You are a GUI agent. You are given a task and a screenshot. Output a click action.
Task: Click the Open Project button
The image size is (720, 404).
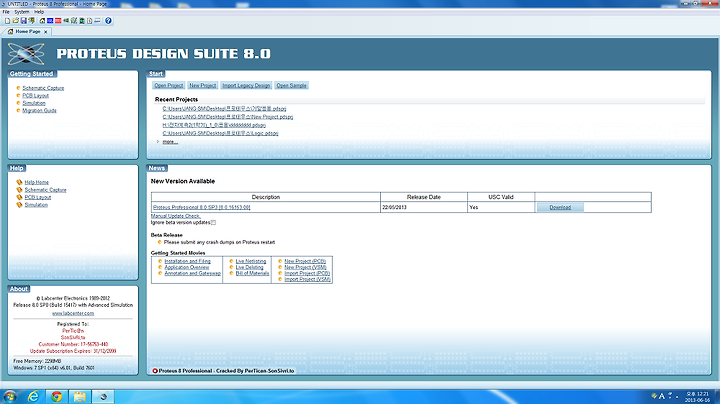pos(169,85)
